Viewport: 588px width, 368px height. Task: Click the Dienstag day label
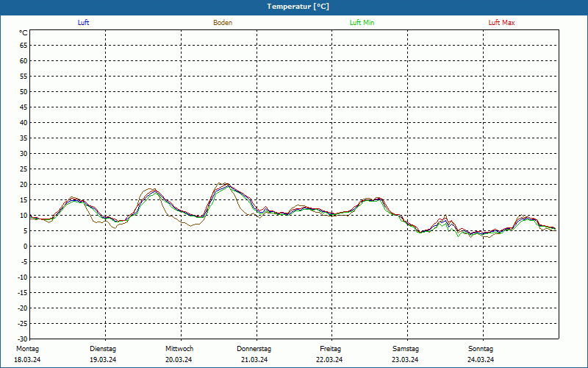103,349
